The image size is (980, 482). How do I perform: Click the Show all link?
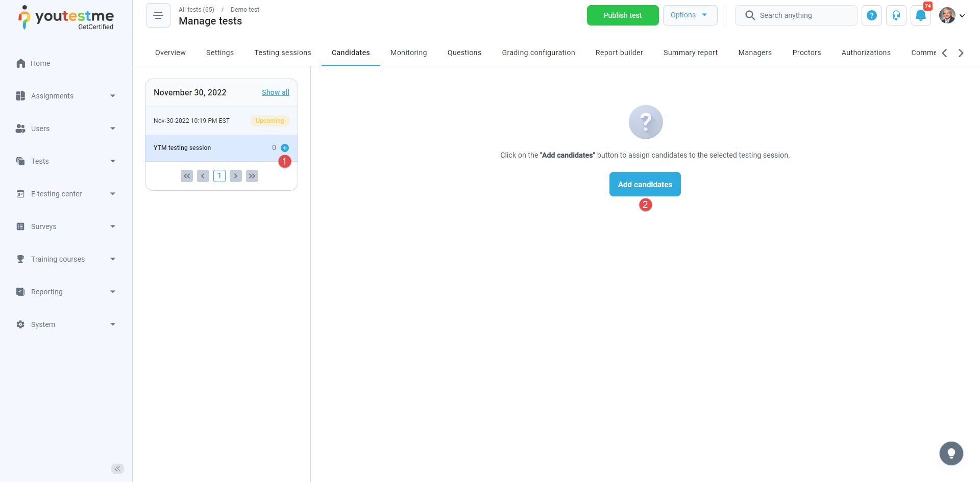[x=275, y=92]
